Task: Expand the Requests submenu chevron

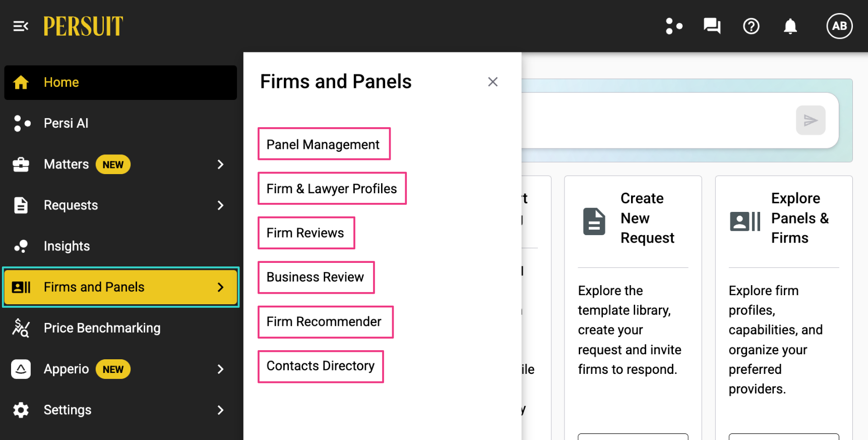Action: (x=220, y=205)
